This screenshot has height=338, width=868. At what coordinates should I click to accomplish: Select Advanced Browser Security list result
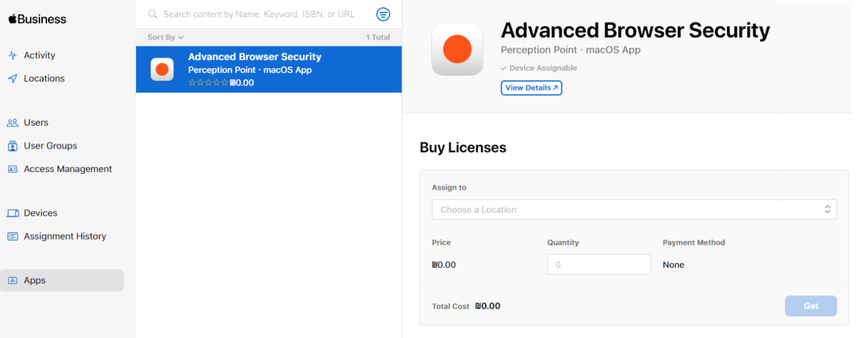(x=268, y=69)
